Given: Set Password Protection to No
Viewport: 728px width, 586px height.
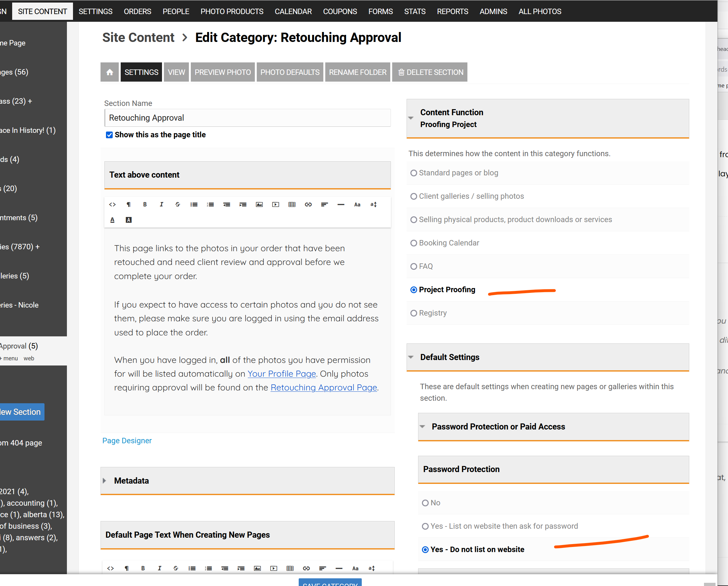Looking at the screenshot, I should click(425, 503).
